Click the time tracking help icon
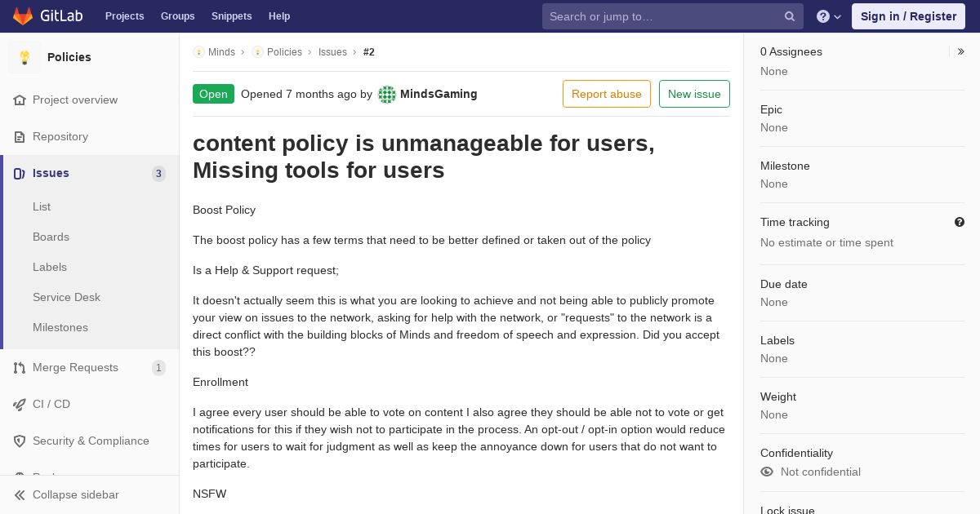The width and height of the screenshot is (980, 514). (x=960, y=222)
